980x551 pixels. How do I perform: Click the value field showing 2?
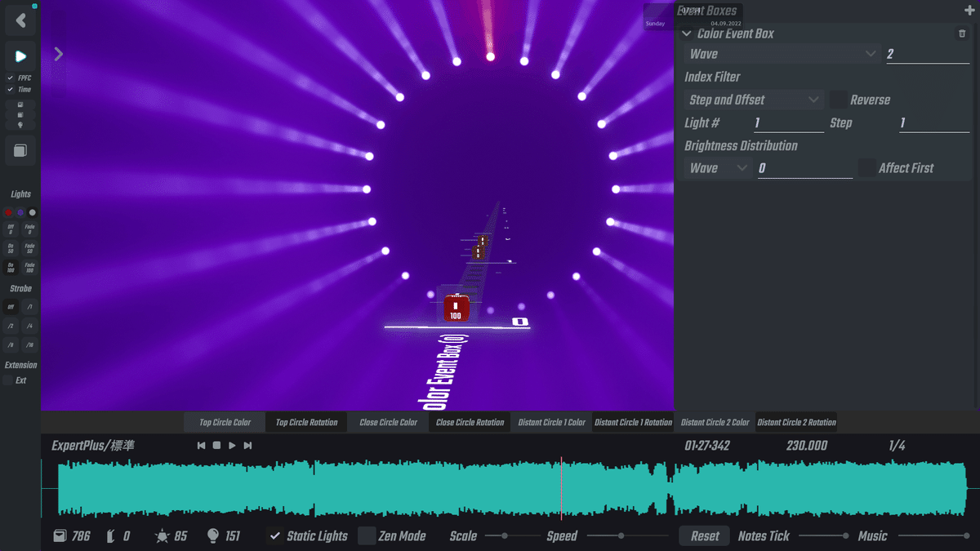[928, 54]
